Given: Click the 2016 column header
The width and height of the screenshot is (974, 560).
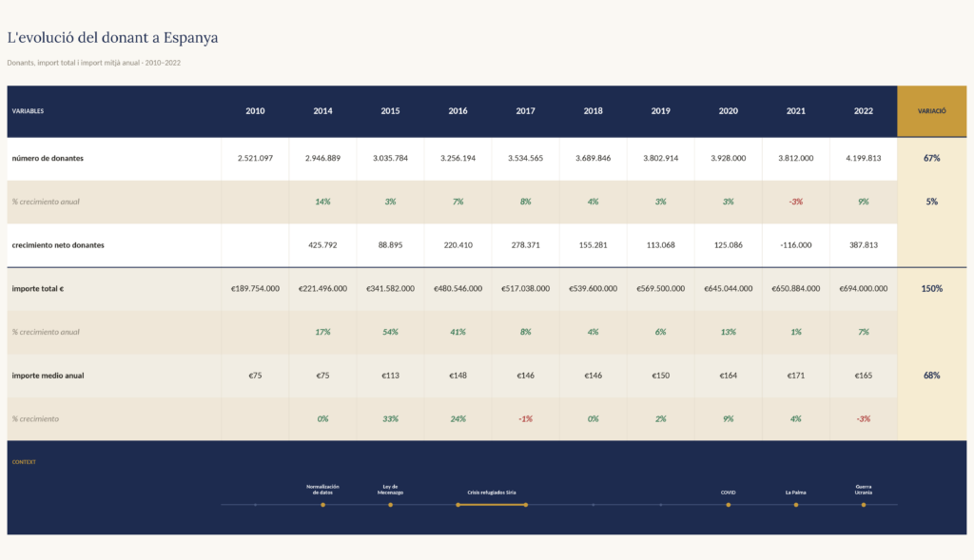Looking at the screenshot, I should point(458,111).
